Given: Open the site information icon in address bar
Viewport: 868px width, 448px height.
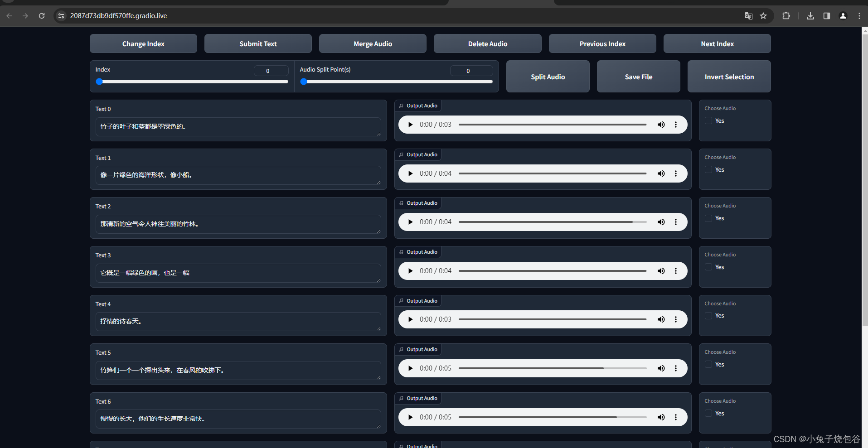Looking at the screenshot, I should point(61,16).
